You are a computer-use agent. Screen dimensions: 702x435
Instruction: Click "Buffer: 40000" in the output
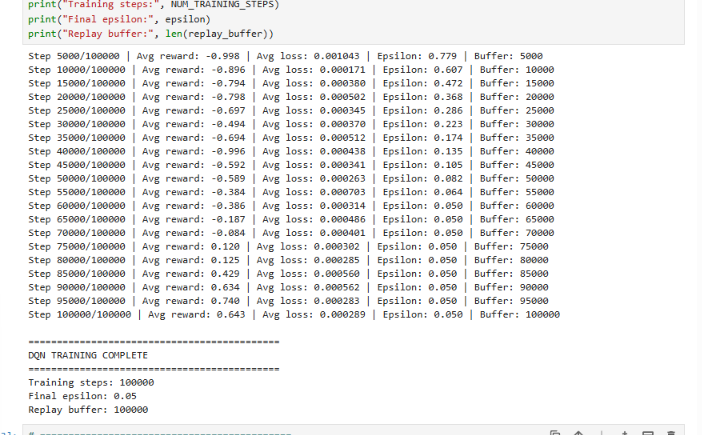tap(517, 151)
